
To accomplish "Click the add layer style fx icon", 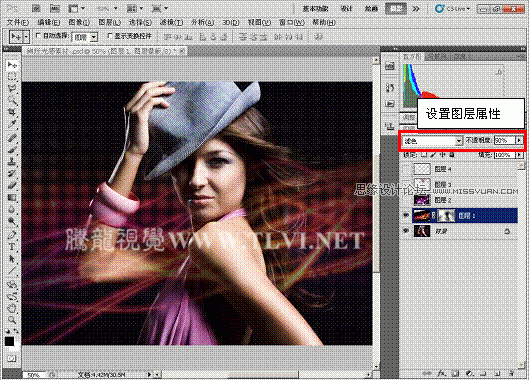I will pyautogui.click(x=442, y=374).
